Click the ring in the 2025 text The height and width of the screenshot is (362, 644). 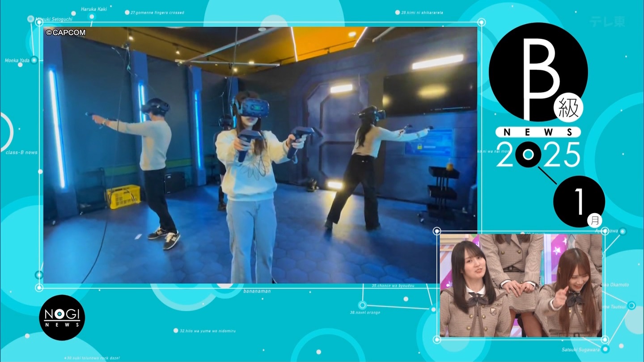click(528, 155)
